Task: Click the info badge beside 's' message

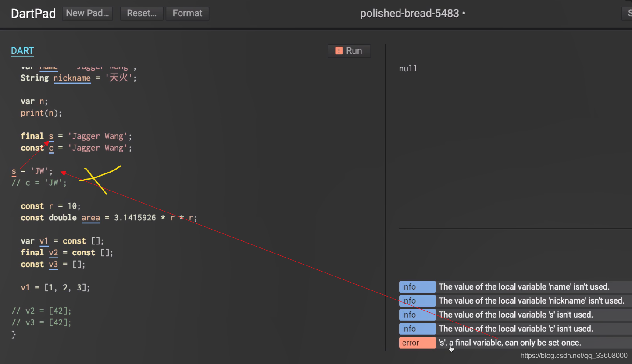Action: pos(417,315)
